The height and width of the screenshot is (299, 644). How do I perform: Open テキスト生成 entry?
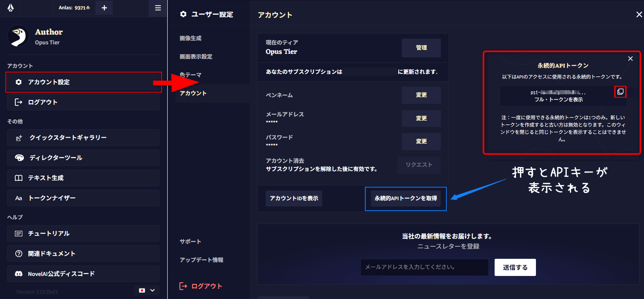coord(83,178)
